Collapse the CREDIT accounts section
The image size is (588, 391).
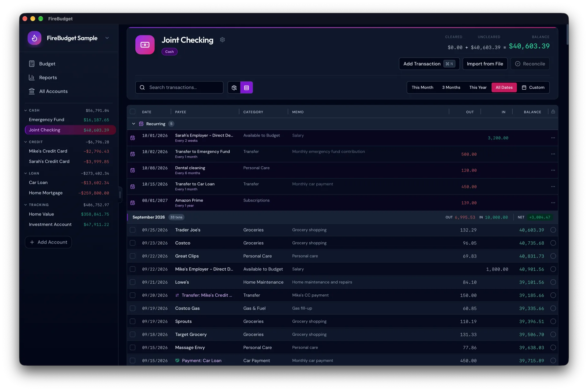pyautogui.click(x=25, y=142)
